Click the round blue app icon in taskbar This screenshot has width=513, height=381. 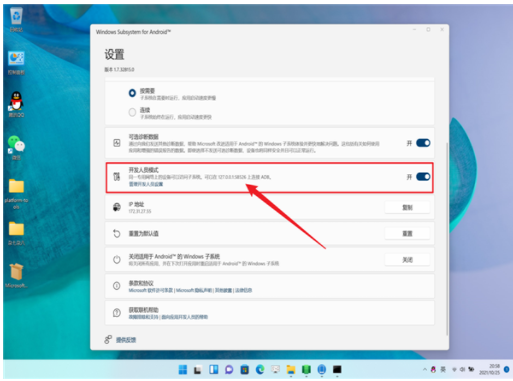pyautogui.click(x=322, y=369)
